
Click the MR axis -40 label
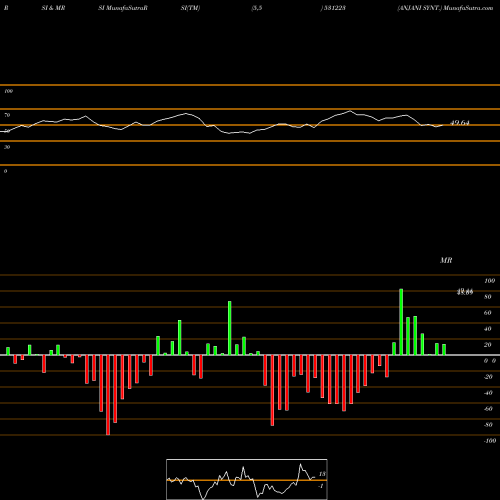[x=488, y=393]
